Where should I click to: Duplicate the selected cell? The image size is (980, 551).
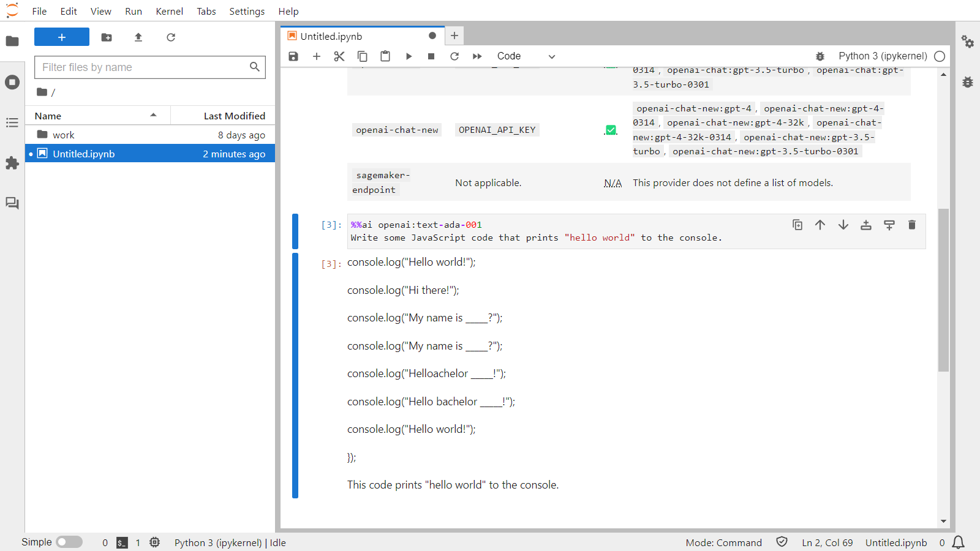797,225
